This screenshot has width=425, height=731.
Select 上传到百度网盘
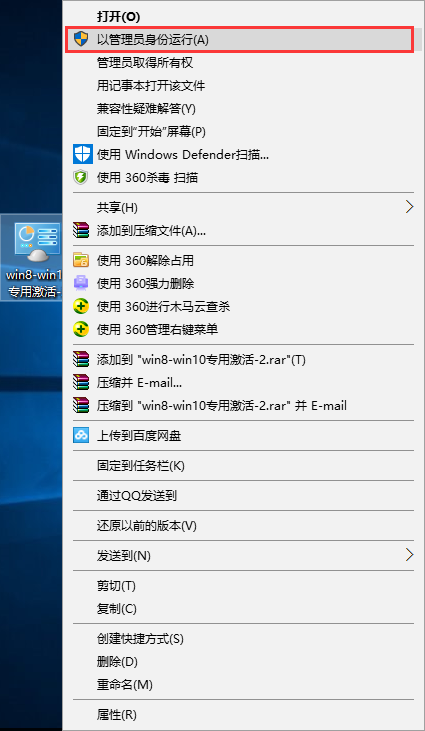click(139, 436)
